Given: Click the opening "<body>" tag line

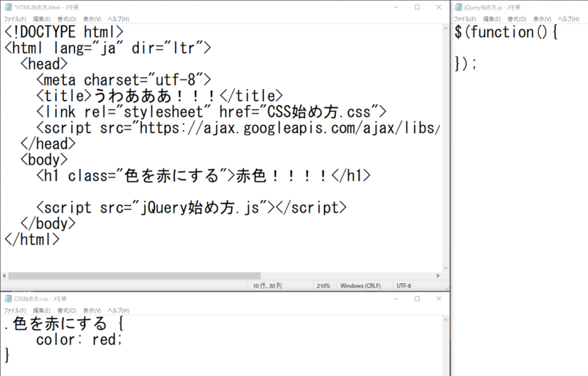Looking at the screenshot, I should click(44, 160).
